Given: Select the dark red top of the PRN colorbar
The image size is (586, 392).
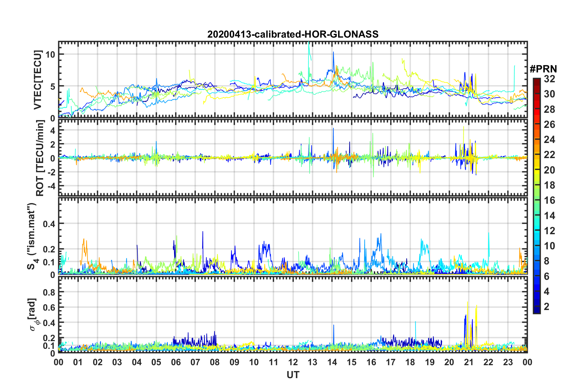Looking at the screenshot, I should (536, 81).
